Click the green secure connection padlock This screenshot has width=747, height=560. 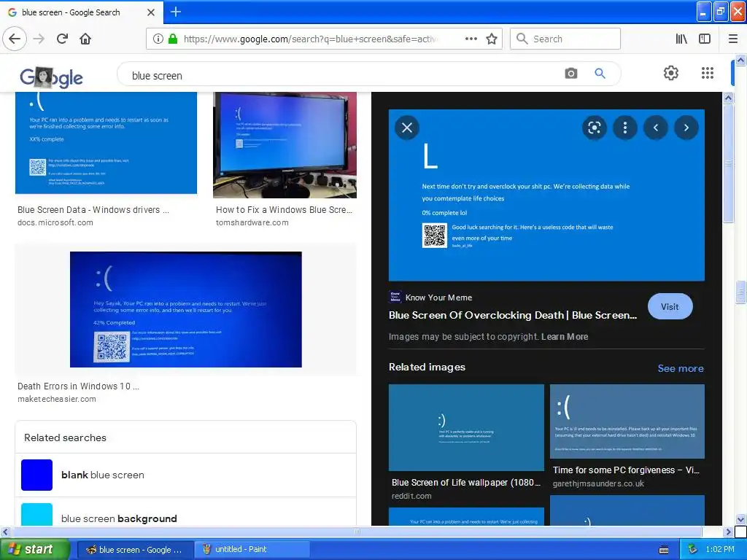173,39
